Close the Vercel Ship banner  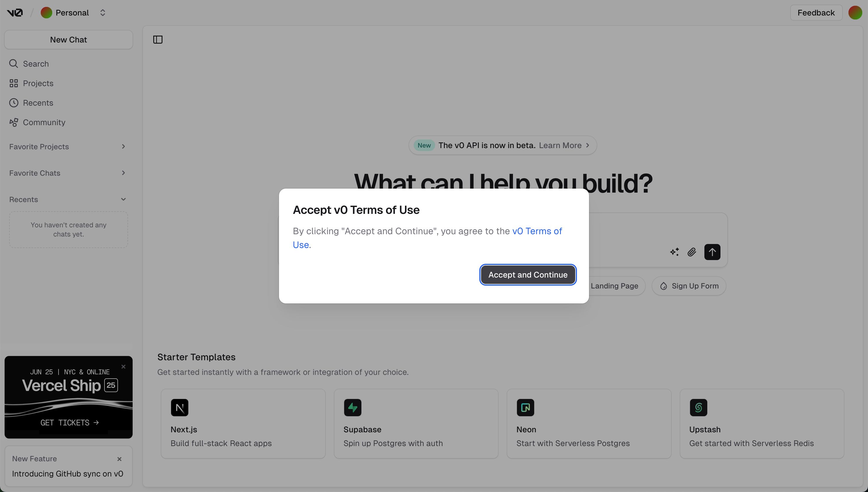pyautogui.click(x=123, y=367)
